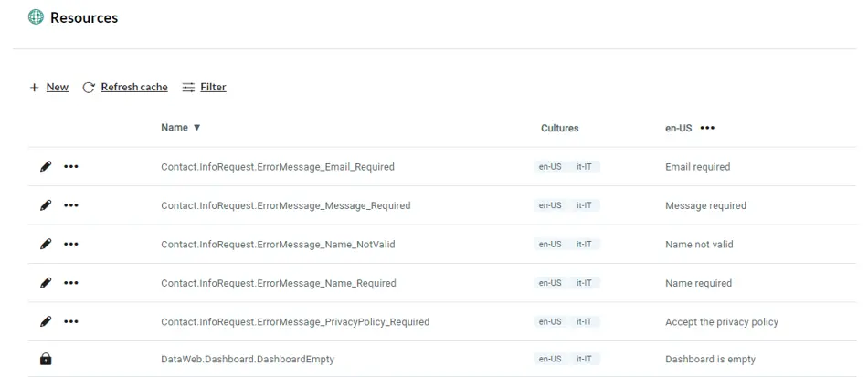Edit the ErrorMessage_PrivacyPolicy_Required resource
This screenshot has width=868, height=377.
[x=46, y=321]
